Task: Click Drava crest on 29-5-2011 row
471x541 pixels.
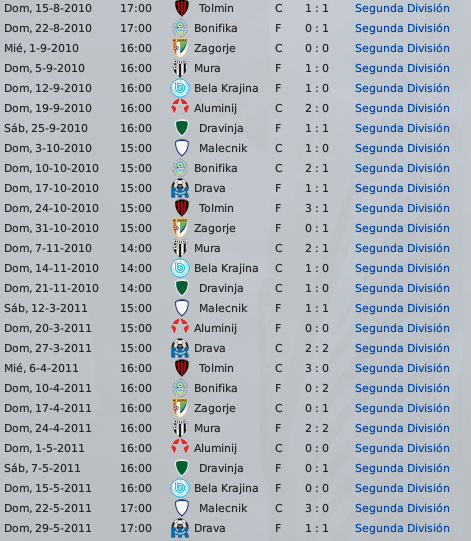Action: (x=180, y=528)
